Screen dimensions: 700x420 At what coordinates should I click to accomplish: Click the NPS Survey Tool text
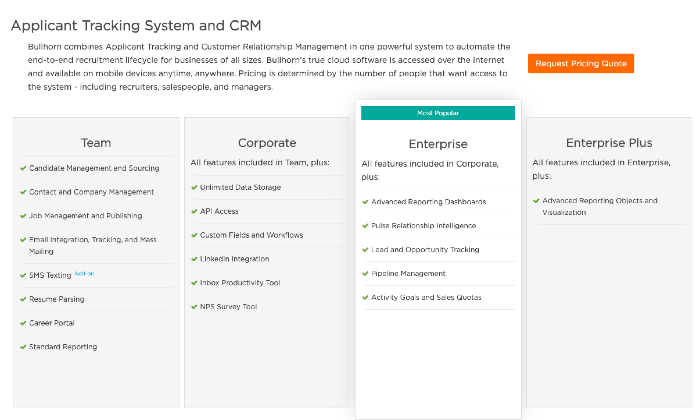click(229, 307)
